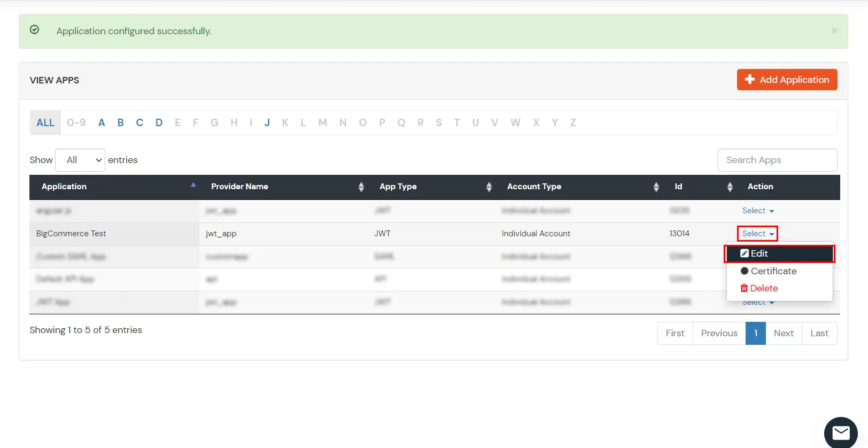This screenshot has height=448, width=868.
Task: Click the Id value 13014
Action: (x=679, y=234)
